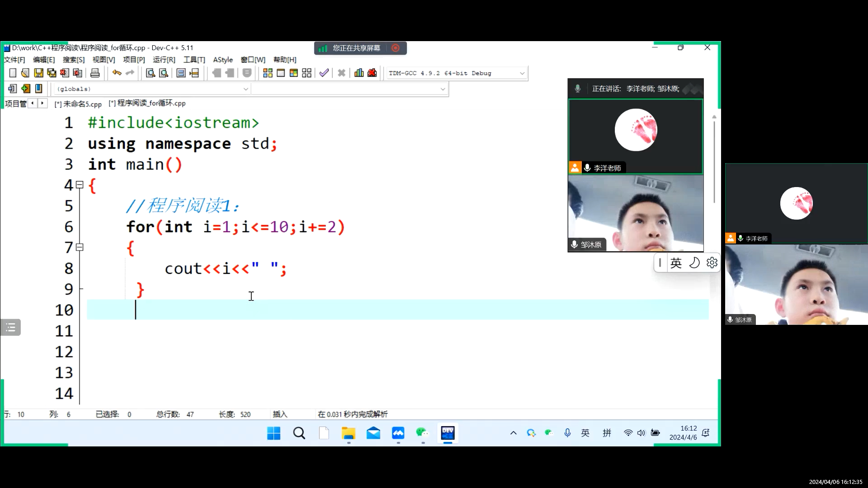Switch to the 未命名5.cpp tab
The height and width of the screenshot is (488, 868).
pyautogui.click(x=78, y=104)
